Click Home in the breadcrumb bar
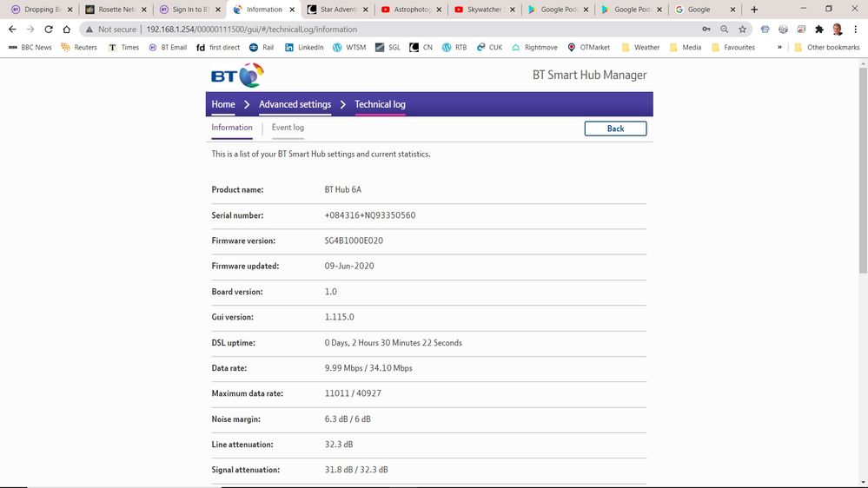Image resolution: width=868 pixels, height=488 pixels. pyautogui.click(x=223, y=104)
